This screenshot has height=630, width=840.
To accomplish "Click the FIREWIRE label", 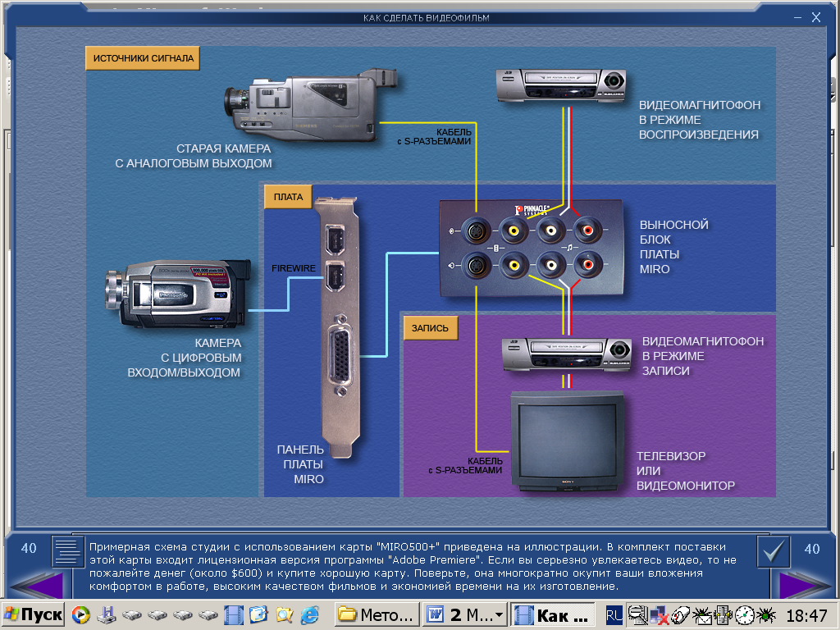I will 294,268.
